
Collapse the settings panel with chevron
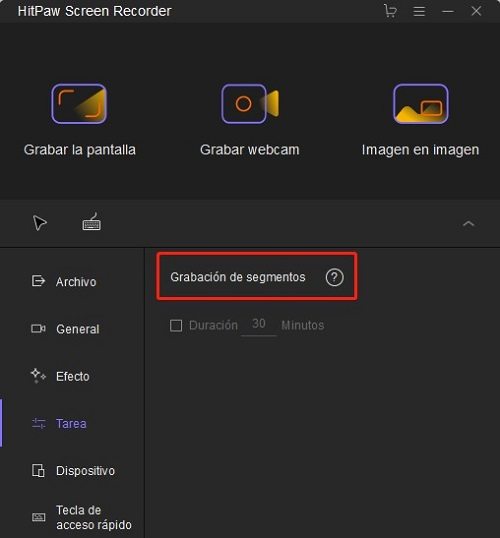[x=468, y=224]
